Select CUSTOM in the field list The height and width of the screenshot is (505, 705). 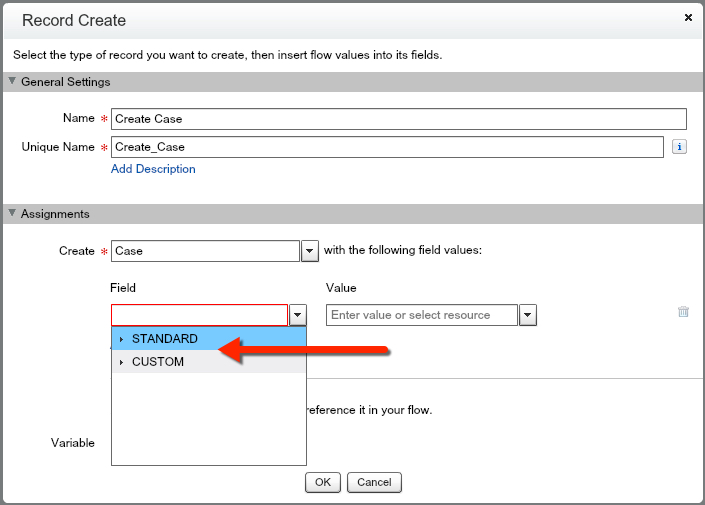pyautogui.click(x=158, y=362)
